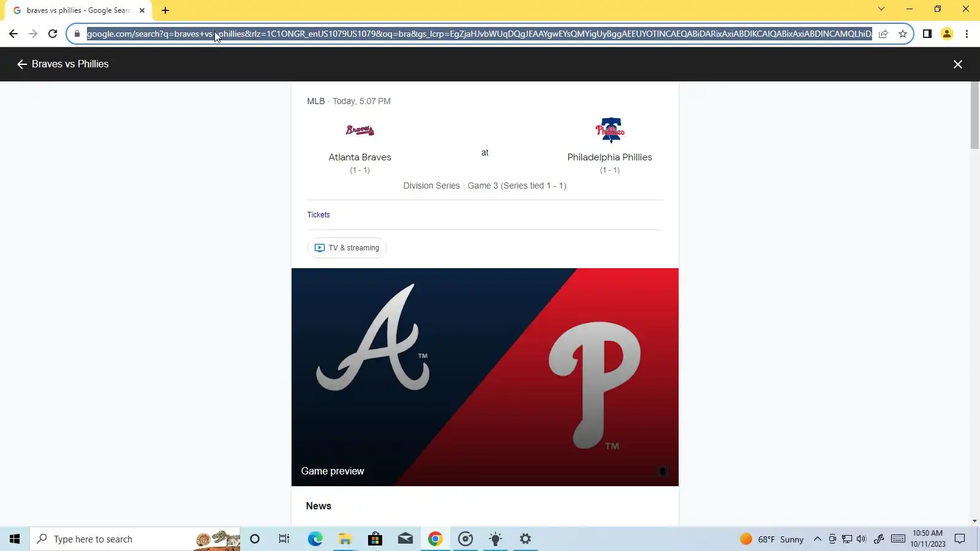Launch Microsoft Edge from taskbar
This screenshot has width=980, height=551.
click(315, 539)
